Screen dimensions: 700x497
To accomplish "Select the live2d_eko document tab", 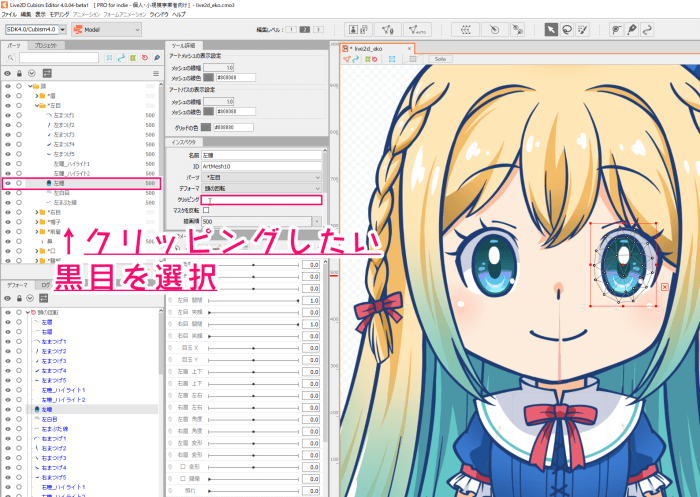I will click(x=376, y=48).
